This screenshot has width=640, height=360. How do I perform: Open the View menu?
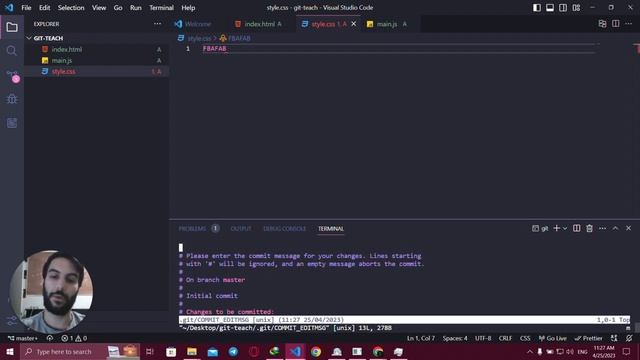[99, 8]
